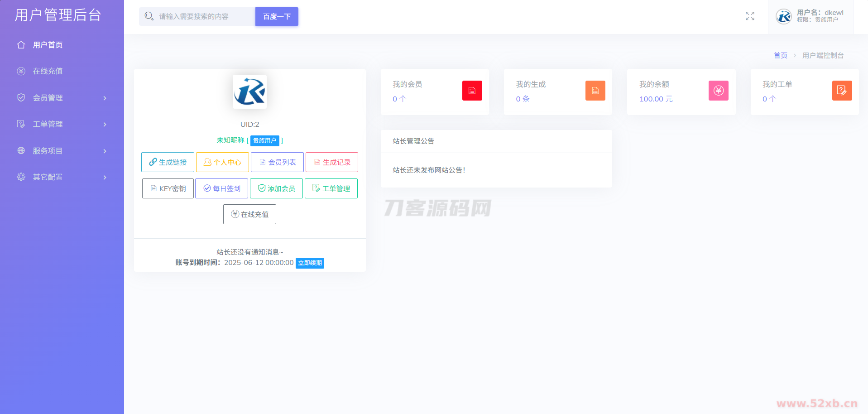Click the pink yen icon on 我的余额 card
Viewport: 868px width, 414px height.
pyautogui.click(x=718, y=91)
